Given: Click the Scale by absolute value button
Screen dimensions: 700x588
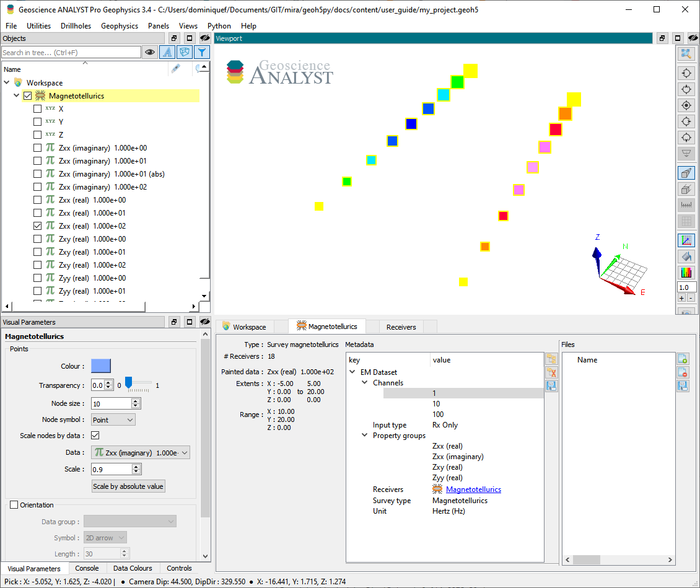Looking at the screenshot, I should point(128,486).
